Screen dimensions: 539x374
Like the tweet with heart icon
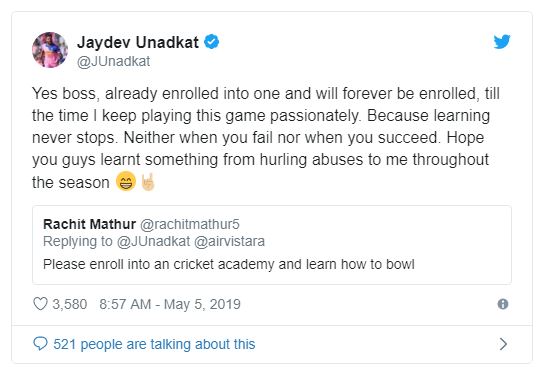coord(40,304)
